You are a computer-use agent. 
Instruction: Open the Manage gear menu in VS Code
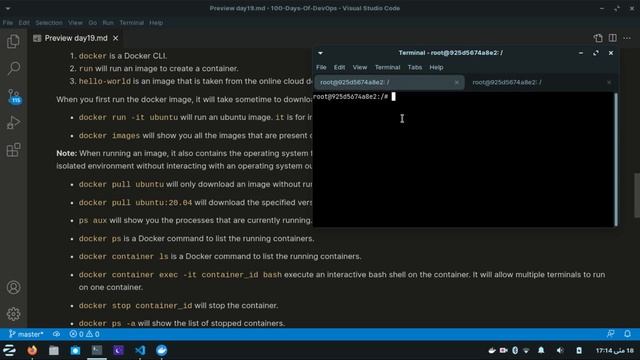[13, 314]
